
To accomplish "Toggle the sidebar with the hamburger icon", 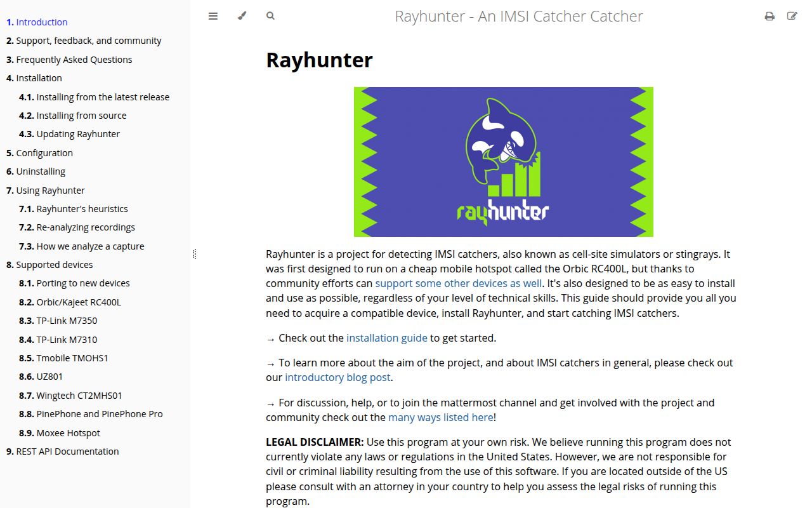I will 213,16.
